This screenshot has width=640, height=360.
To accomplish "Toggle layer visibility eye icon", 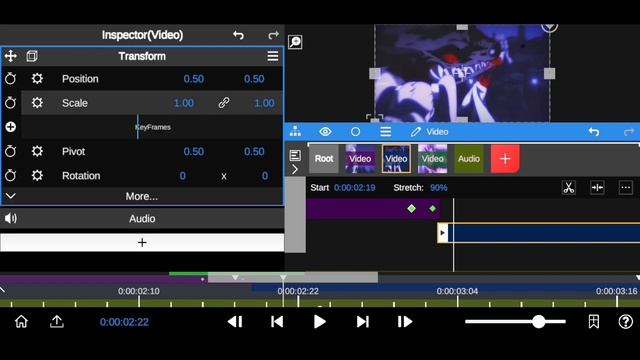I will tap(325, 131).
